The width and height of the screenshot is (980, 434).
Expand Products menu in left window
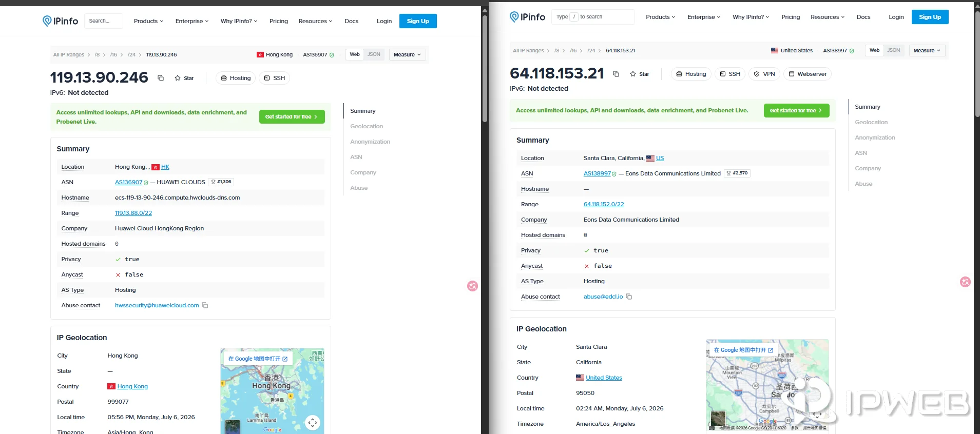pos(148,21)
